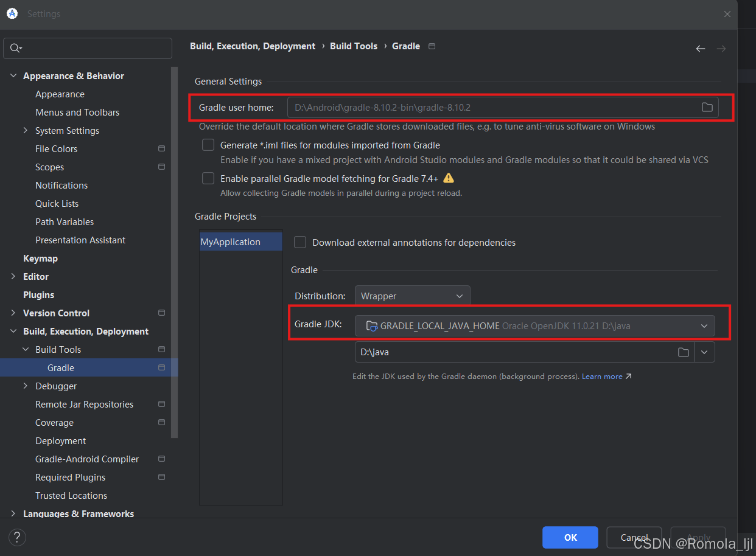The image size is (756, 556).
Task: Enable parallel Gradle model fetching checkbox
Action: (x=208, y=178)
